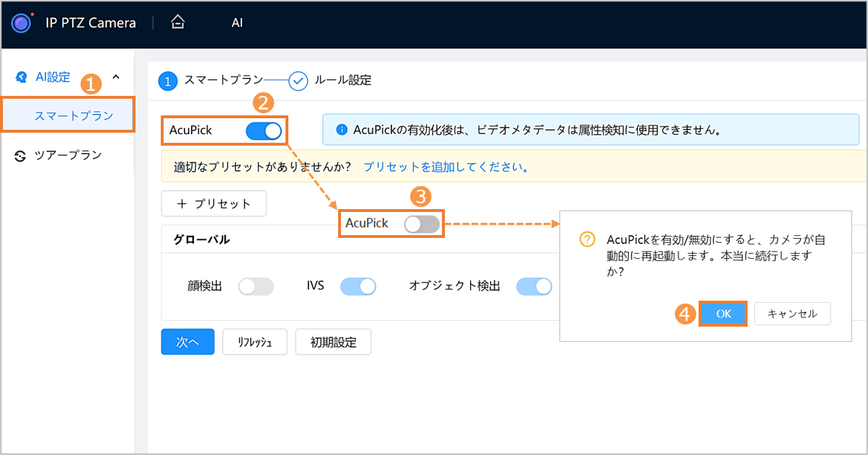Toggle the gray disabled AcuPick switch

422,224
